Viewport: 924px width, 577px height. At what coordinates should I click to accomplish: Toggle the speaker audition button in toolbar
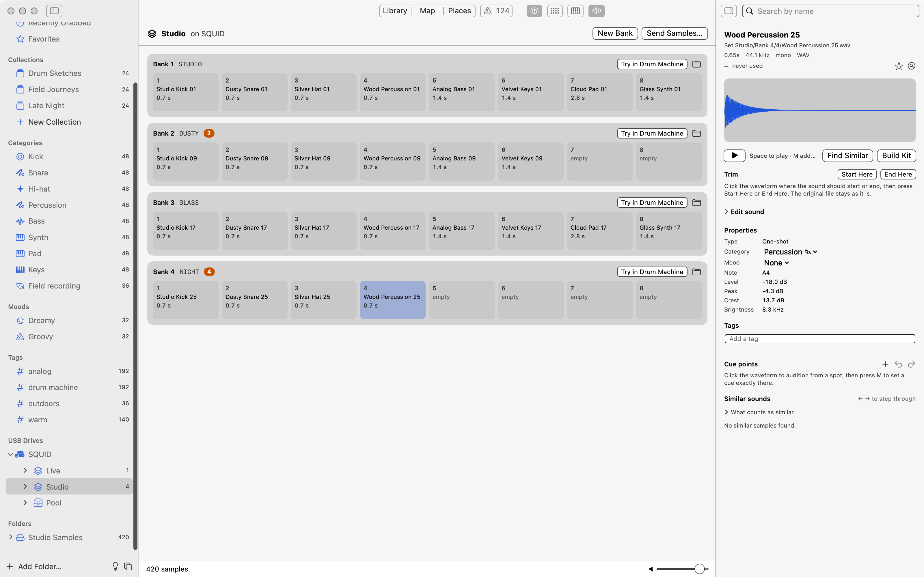596,11
